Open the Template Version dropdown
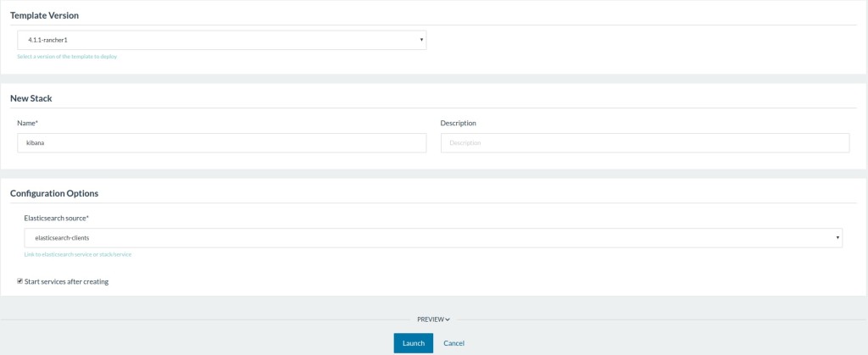 [220, 40]
